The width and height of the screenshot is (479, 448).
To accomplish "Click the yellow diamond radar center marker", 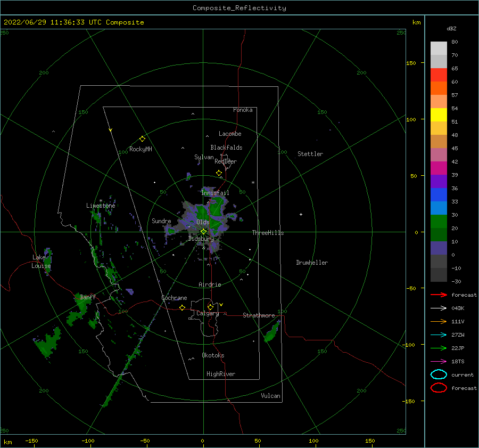I will coord(203,232).
